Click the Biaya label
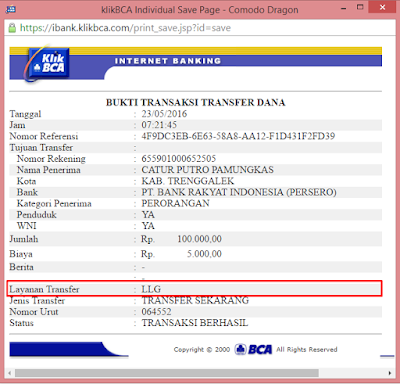Image resolution: width=400 pixels, height=384 pixels. pos(21,254)
